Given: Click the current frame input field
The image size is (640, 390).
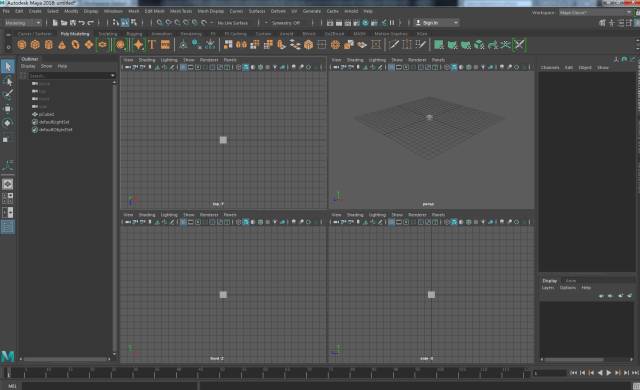Looking at the screenshot, I should pyautogui.click(x=549, y=373).
